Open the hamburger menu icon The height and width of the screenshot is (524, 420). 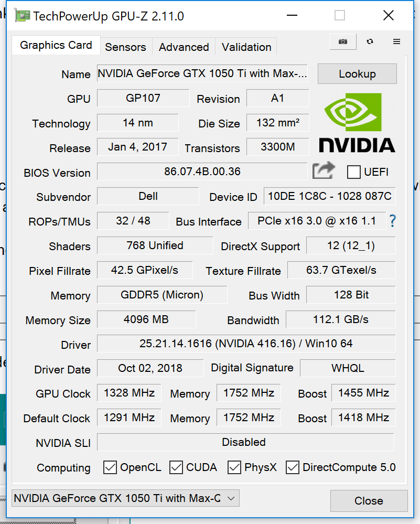click(396, 42)
